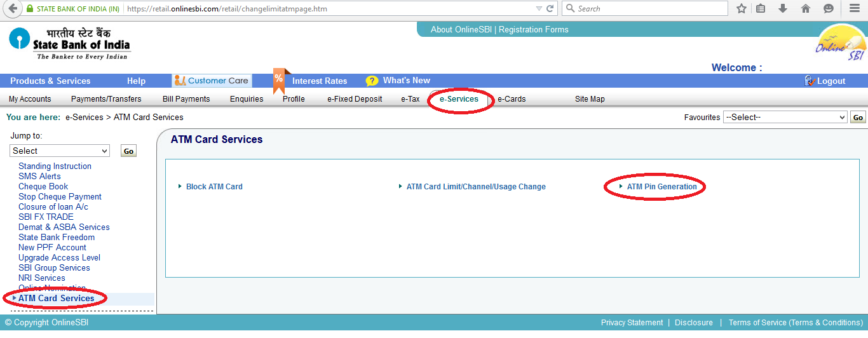
Task: Click the green padlock site identity icon
Action: point(29,9)
